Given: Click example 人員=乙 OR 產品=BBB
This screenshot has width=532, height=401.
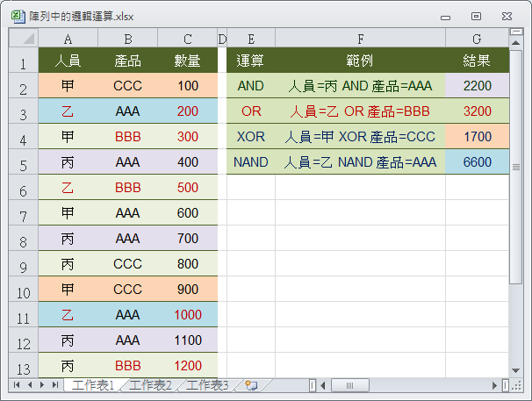Looking at the screenshot, I should (x=360, y=111).
